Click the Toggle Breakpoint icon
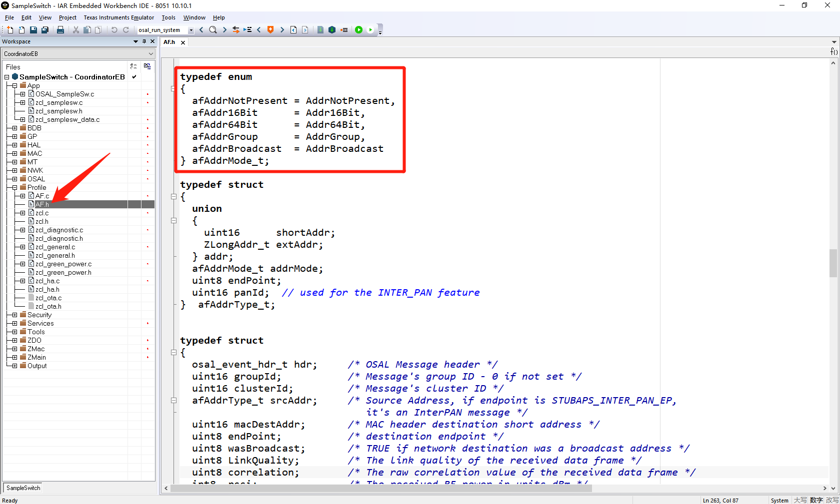Screen dimensions: 840x504 pos(344,30)
